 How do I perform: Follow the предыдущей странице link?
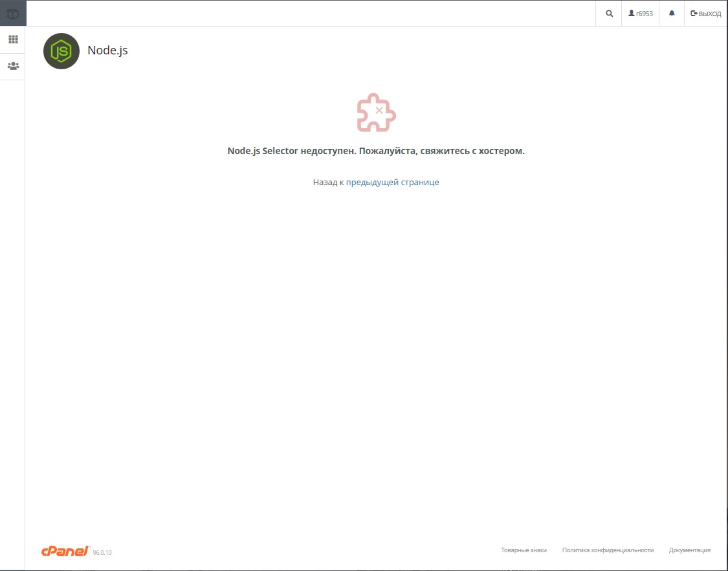pyautogui.click(x=392, y=182)
